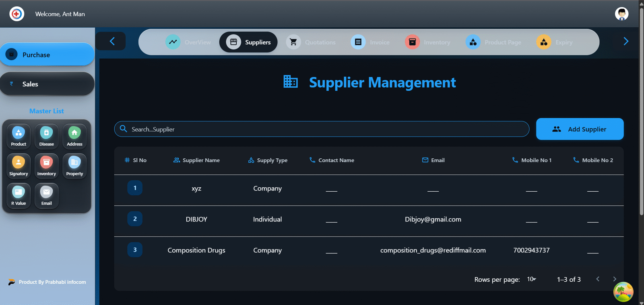
Task: Open the Inventory tab in top bar
Action: point(428,42)
